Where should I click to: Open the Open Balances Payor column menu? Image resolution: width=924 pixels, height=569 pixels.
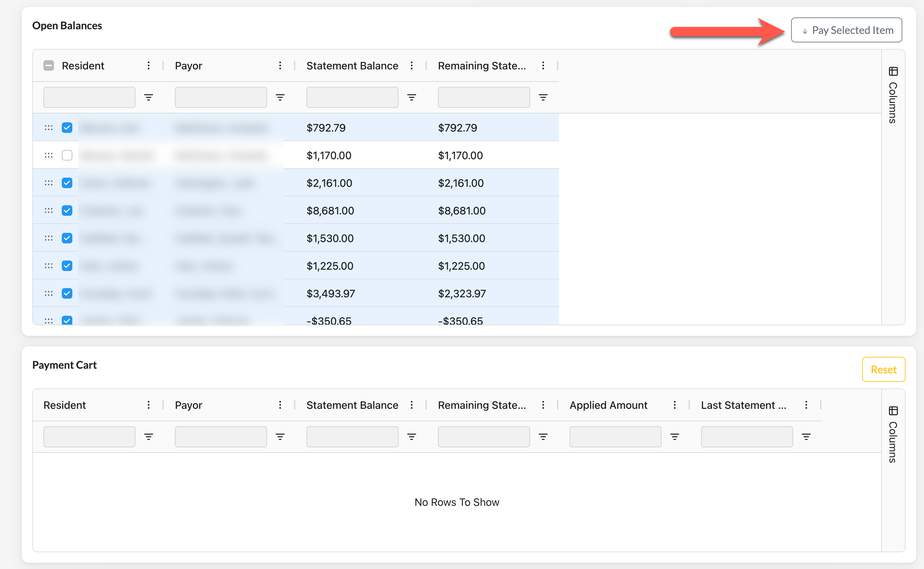(280, 65)
